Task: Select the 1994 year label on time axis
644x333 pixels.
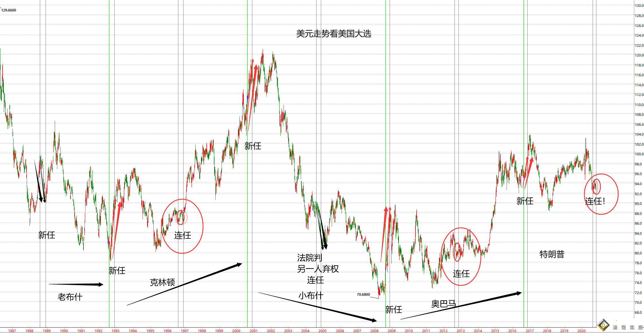Action: click(133, 331)
